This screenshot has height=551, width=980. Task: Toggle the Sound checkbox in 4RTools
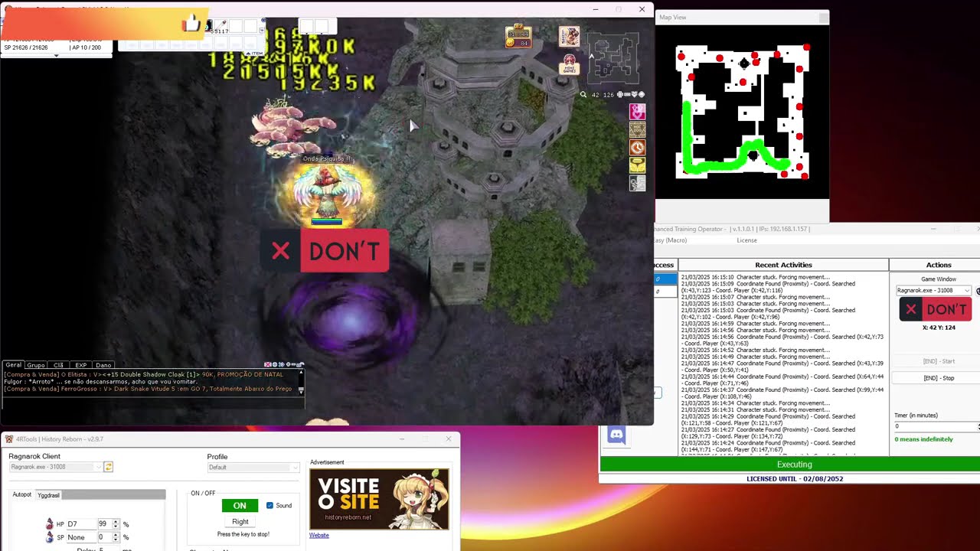pos(269,505)
